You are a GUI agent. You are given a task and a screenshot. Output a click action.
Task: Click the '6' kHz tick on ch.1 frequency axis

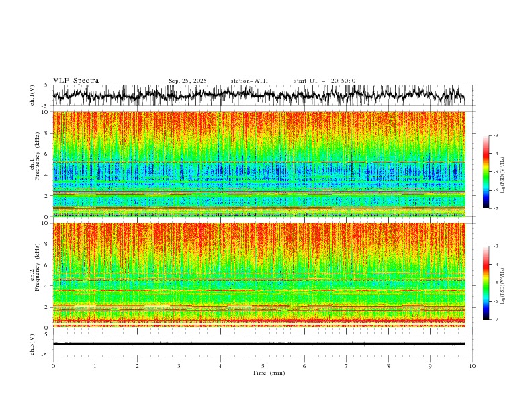pos(47,154)
